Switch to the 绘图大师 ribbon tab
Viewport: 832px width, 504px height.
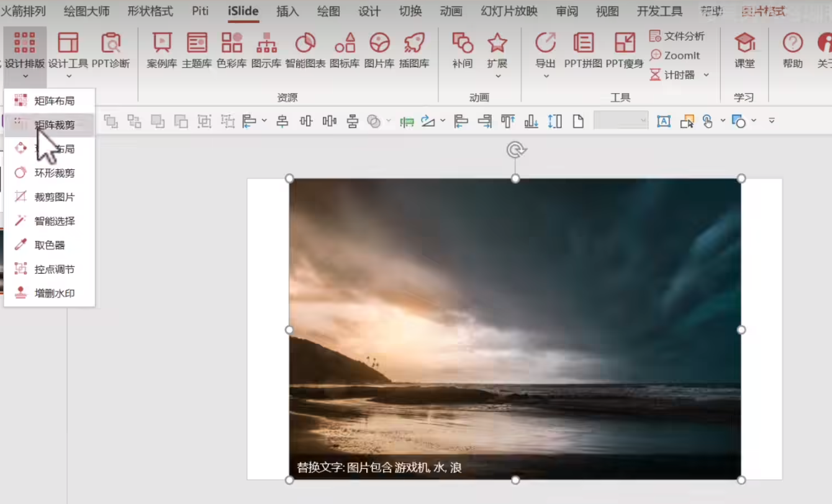[87, 11]
